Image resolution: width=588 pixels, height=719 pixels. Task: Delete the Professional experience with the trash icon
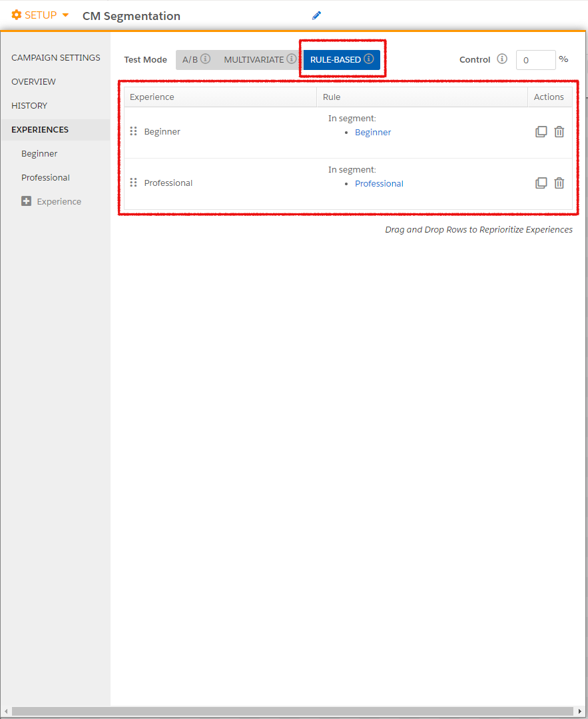(x=559, y=183)
